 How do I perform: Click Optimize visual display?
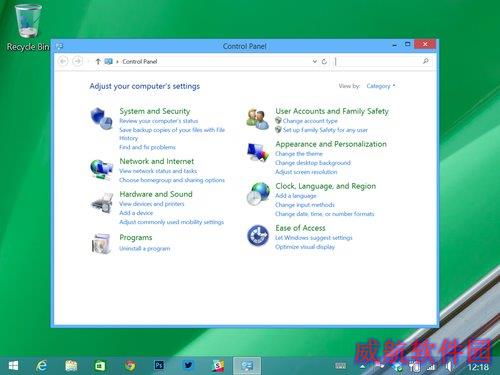(x=305, y=247)
